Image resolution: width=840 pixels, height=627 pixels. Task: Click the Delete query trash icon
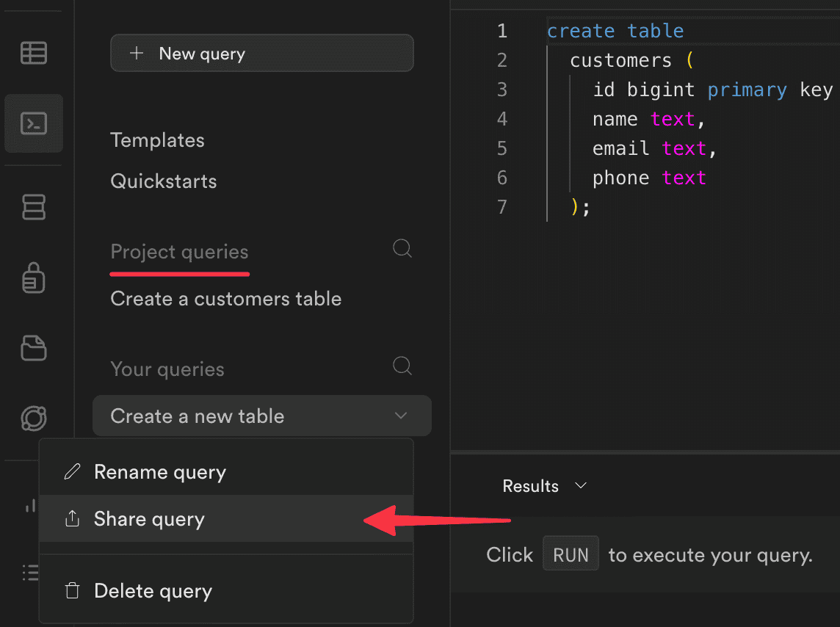point(72,590)
